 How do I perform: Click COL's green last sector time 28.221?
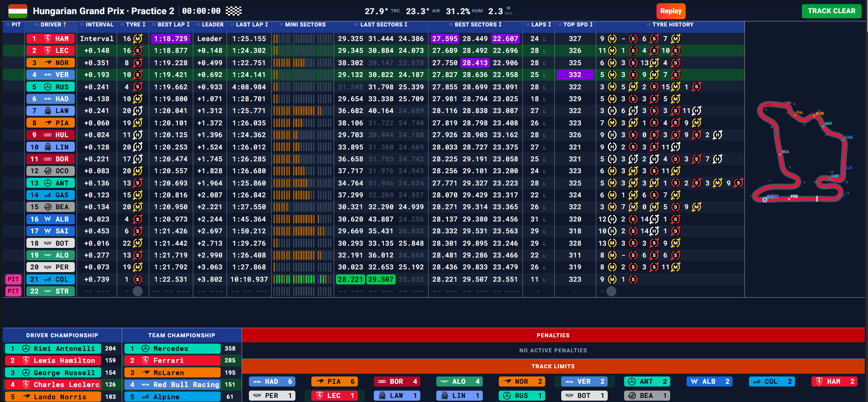tap(350, 279)
